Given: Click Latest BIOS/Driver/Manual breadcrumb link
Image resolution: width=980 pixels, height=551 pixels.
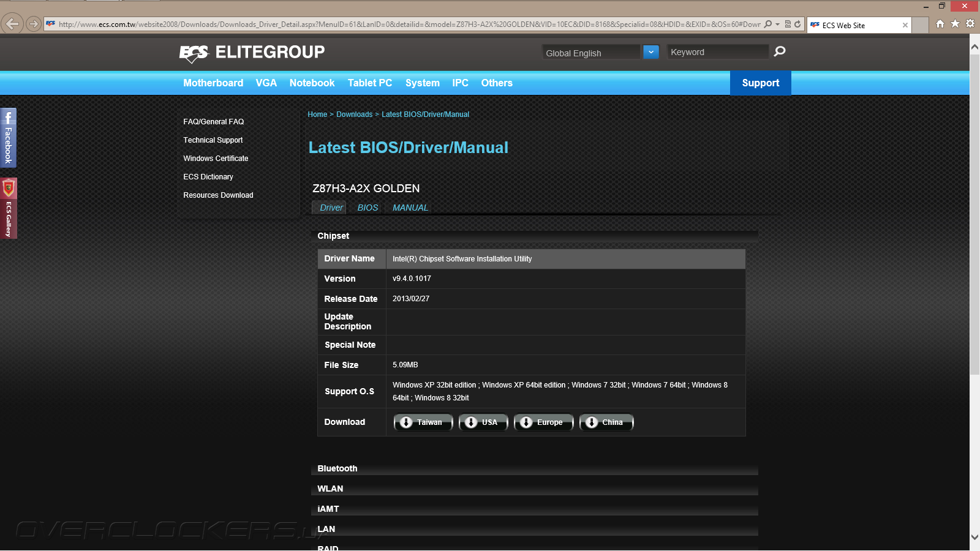Looking at the screenshot, I should (x=425, y=114).
